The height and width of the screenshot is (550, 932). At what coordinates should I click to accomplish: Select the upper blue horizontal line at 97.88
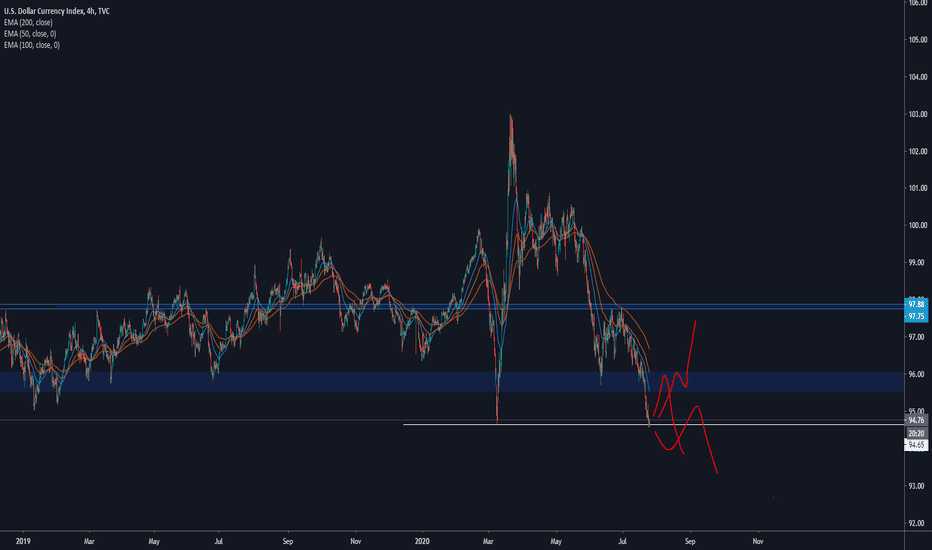[452, 304]
